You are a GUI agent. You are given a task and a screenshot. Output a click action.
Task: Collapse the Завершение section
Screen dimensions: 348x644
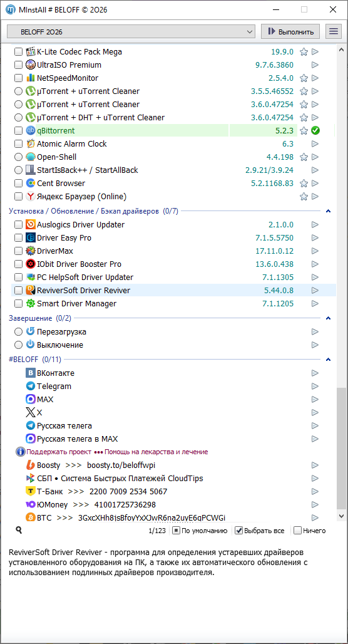point(328,318)
